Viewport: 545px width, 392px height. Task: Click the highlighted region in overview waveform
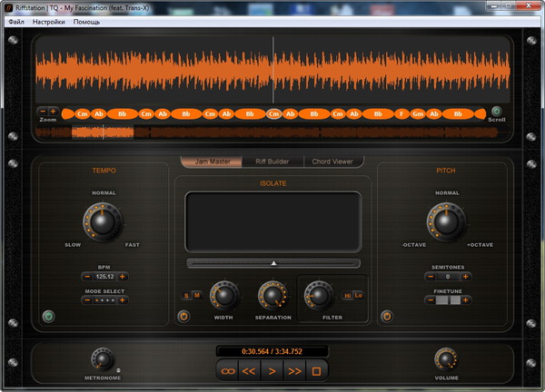(x=103, y=132)
